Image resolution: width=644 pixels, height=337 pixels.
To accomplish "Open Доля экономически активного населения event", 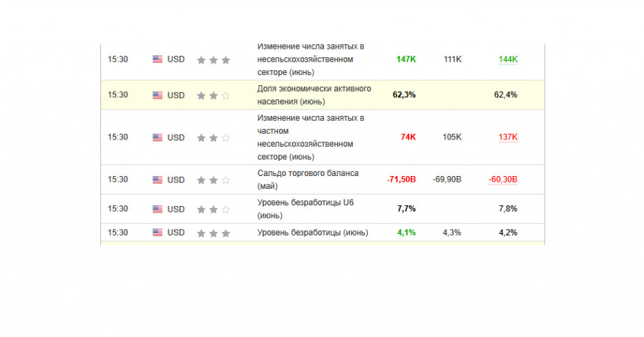I will point(314,95).
